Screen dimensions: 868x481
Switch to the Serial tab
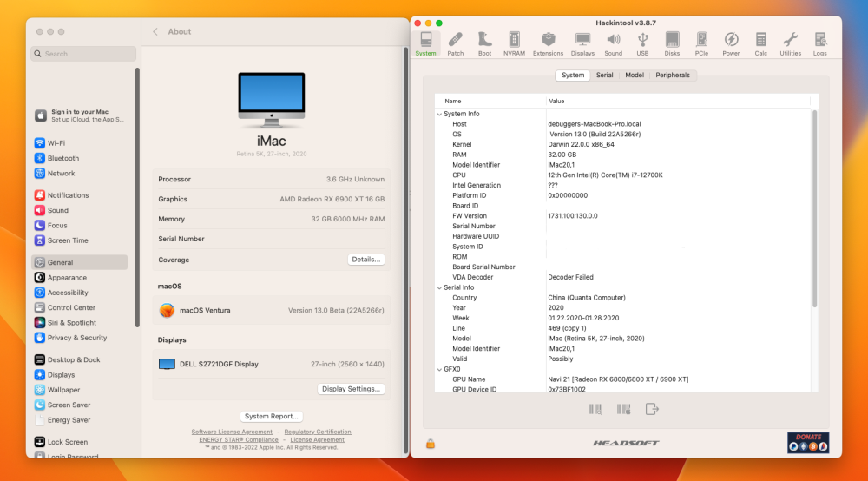(x=604, y=76)
